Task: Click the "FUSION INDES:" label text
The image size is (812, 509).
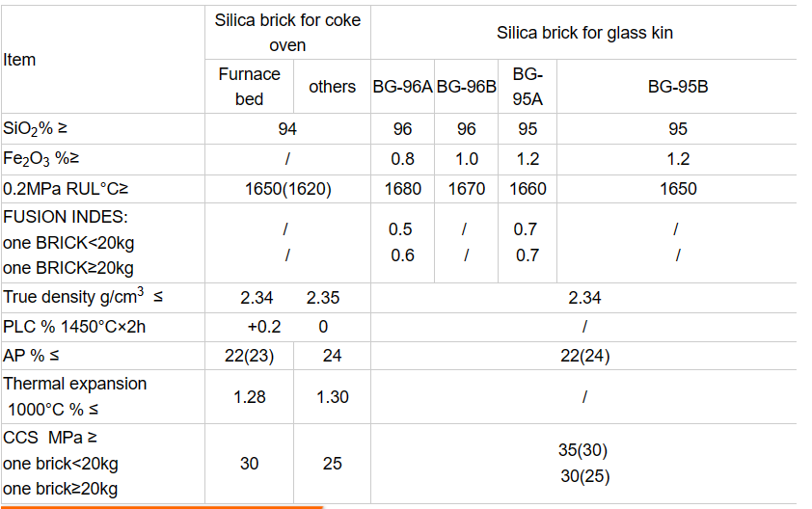Action: click(x=66, y=218)
